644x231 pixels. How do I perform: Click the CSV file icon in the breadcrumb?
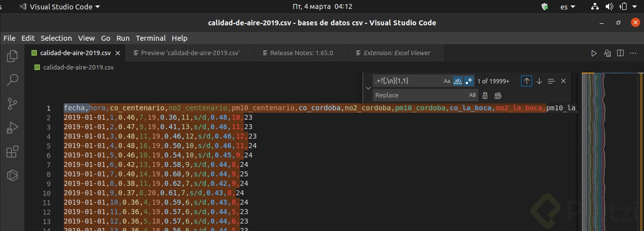coord(37,67)
